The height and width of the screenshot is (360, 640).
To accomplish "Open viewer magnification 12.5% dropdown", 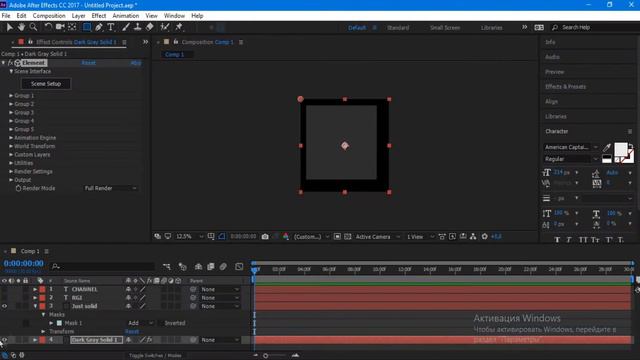I will [x=189, y=237].
